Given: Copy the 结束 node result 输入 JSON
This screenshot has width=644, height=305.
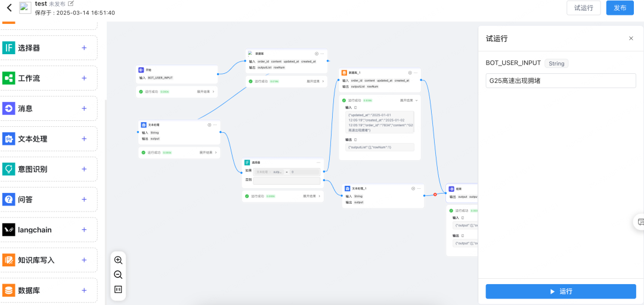Looking at the screenshot, I should click(x=463, y=218).
